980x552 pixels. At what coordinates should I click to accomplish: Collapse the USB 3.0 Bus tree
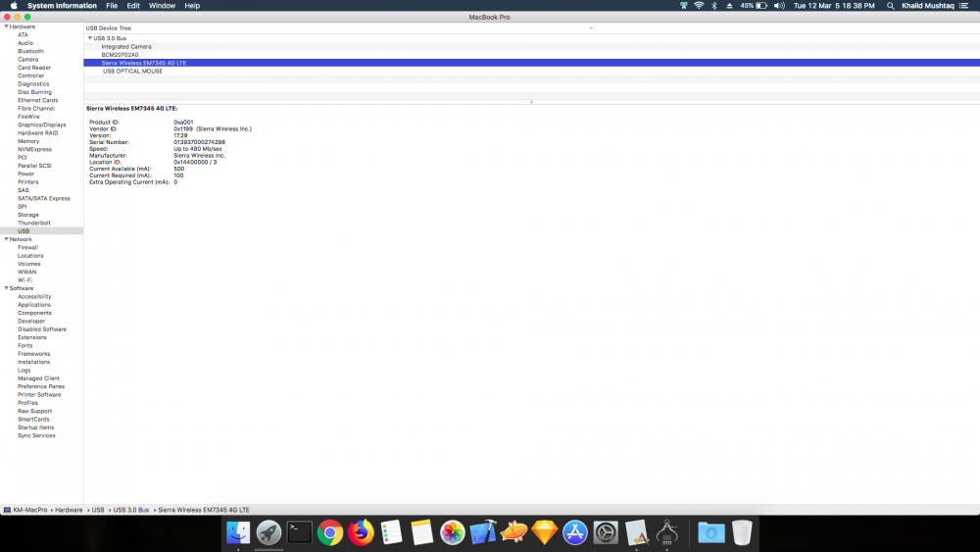(90, 38)
